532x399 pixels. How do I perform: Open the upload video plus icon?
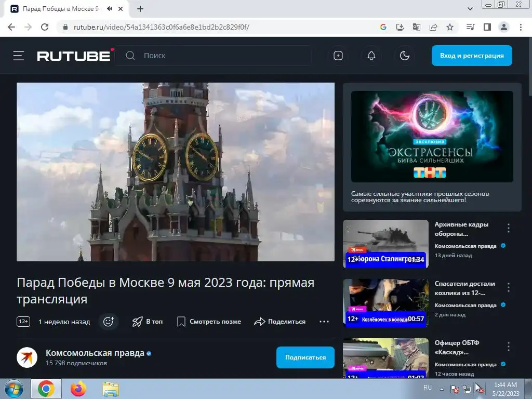coord(338,56)
